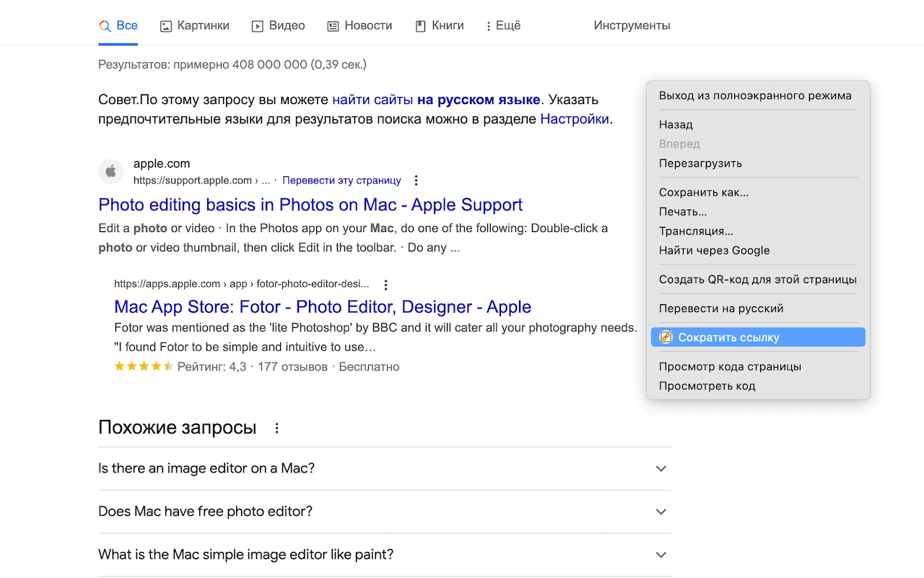Click the Apple favicon beside apple.com
This screenshot has height=578, width=924.
110,172
